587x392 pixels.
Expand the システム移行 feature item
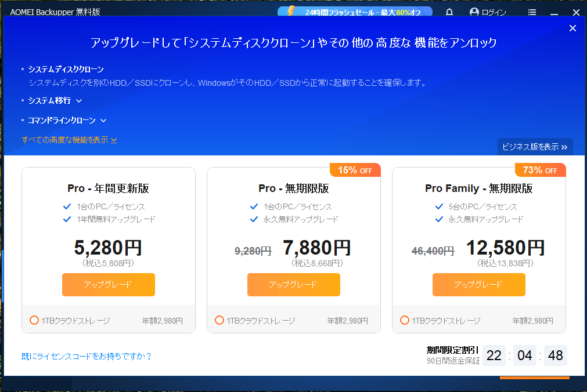click(55, 101)
